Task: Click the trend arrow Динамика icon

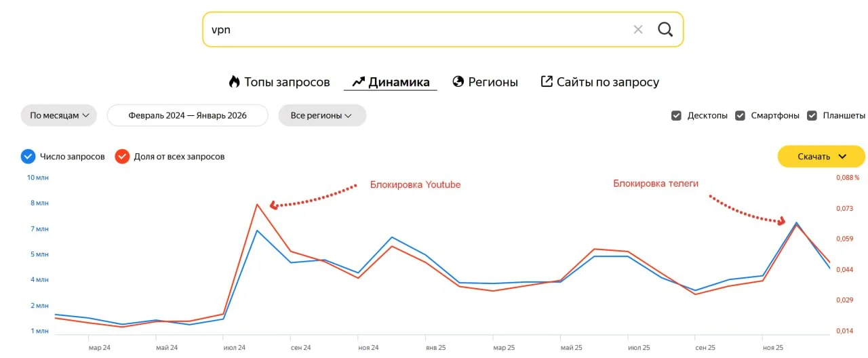Action: [359, 82]
